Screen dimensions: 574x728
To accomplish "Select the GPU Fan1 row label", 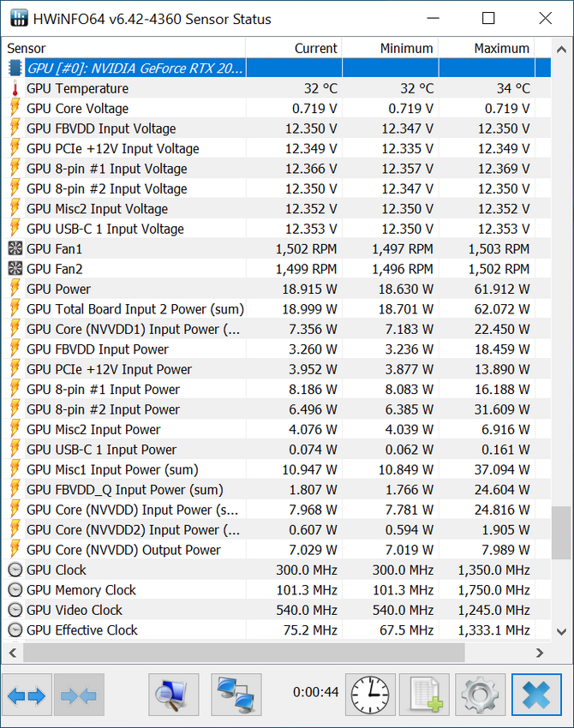I will (54, 249).
